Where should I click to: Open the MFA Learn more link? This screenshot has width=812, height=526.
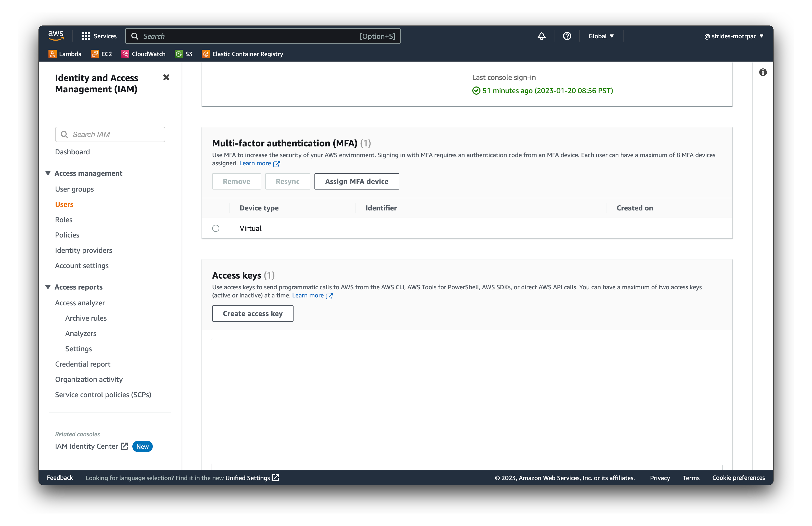click(255, 164)
